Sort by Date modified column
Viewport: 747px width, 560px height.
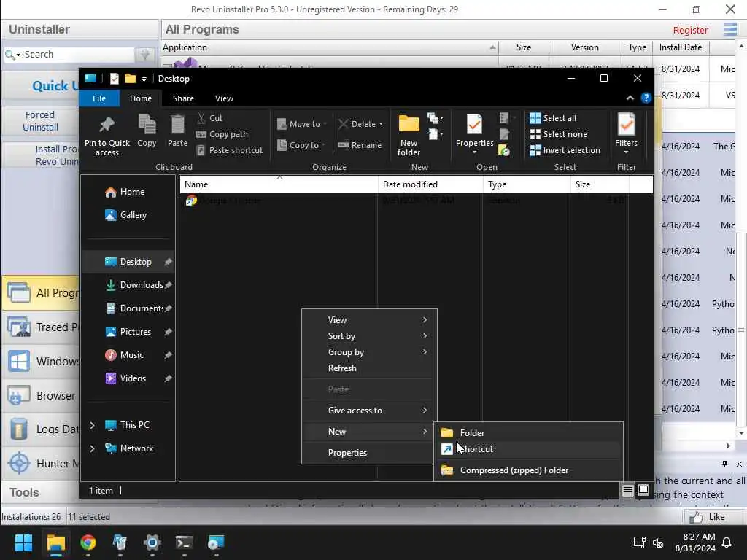430,184
